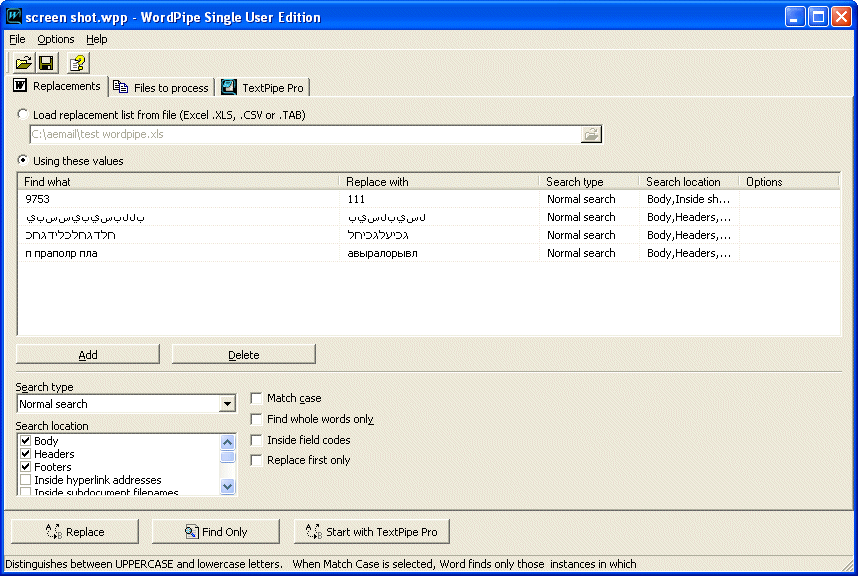Click Search location list scroll down arrow

[228, 486]
